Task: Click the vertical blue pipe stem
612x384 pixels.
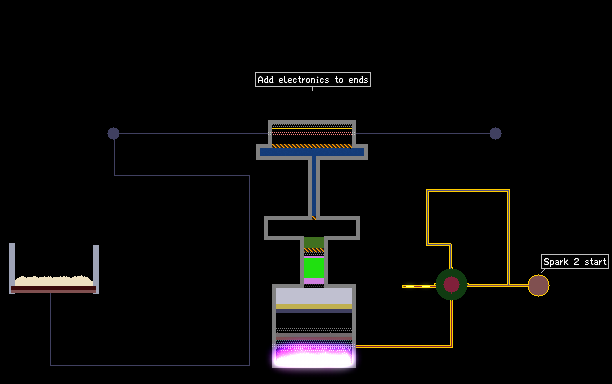Action: point(314,186)
